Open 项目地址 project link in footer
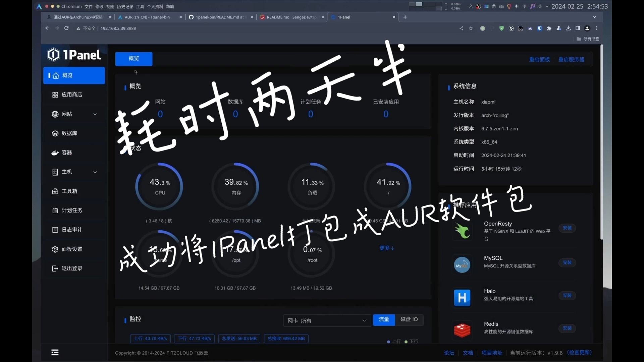Viewport: 644px width, 362px height. pyautogui.click(x=492, y=353)
